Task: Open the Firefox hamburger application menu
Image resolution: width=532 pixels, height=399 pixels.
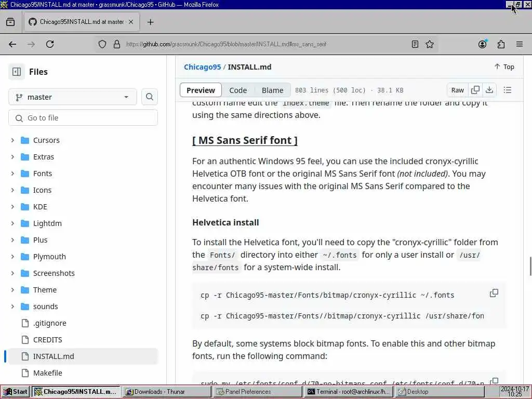Action: coord(520,44)
